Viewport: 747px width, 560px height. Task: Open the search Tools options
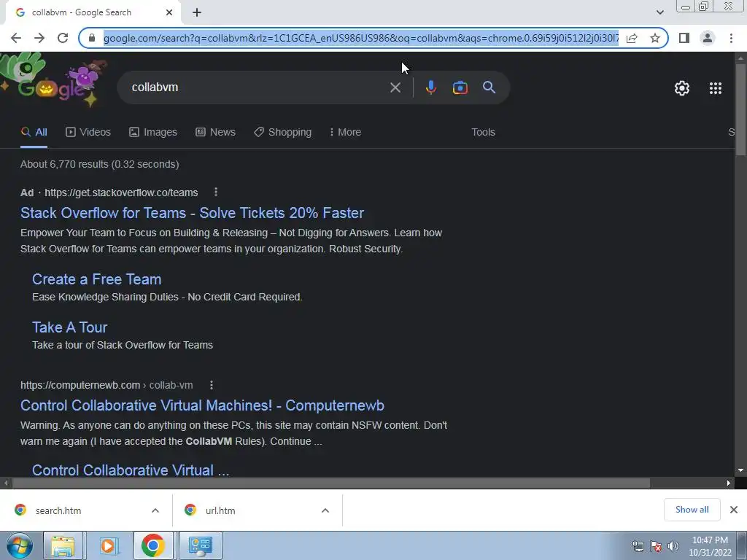tap(483, 133)
